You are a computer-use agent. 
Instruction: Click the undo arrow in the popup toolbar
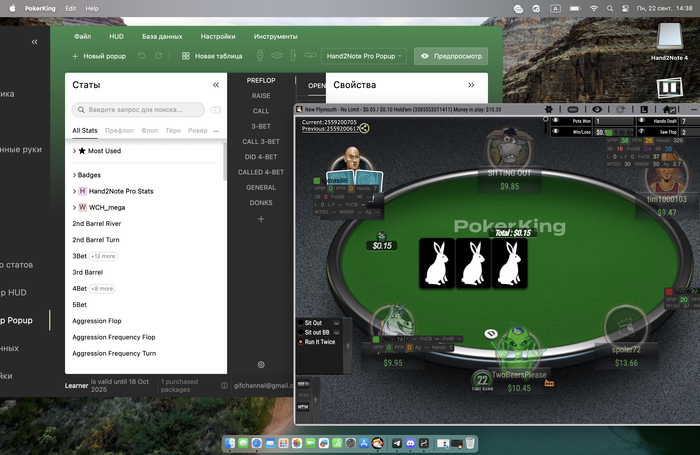pyautogui.click(x=142, y=56)
